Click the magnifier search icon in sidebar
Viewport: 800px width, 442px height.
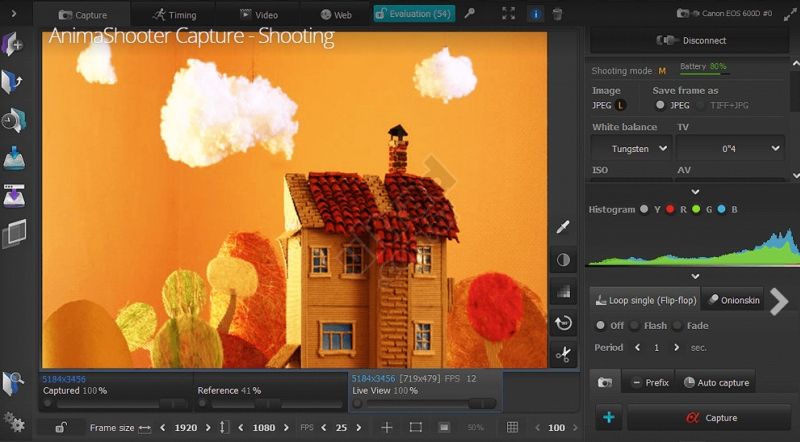13,384
